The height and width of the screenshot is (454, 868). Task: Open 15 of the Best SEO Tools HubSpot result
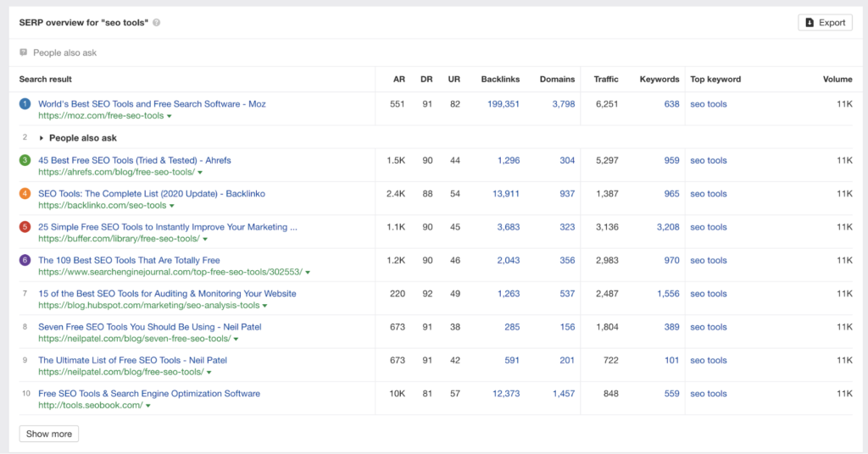click(167, 294)
